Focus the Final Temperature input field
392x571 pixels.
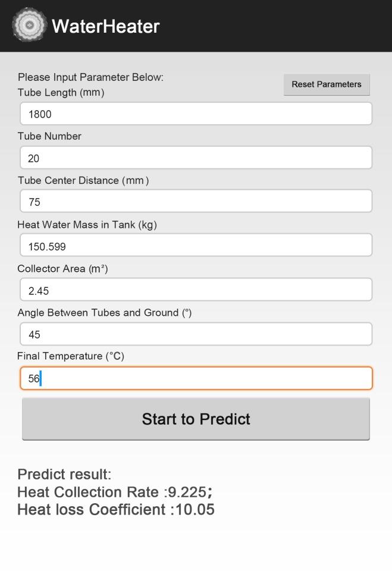tap(196, 378)
